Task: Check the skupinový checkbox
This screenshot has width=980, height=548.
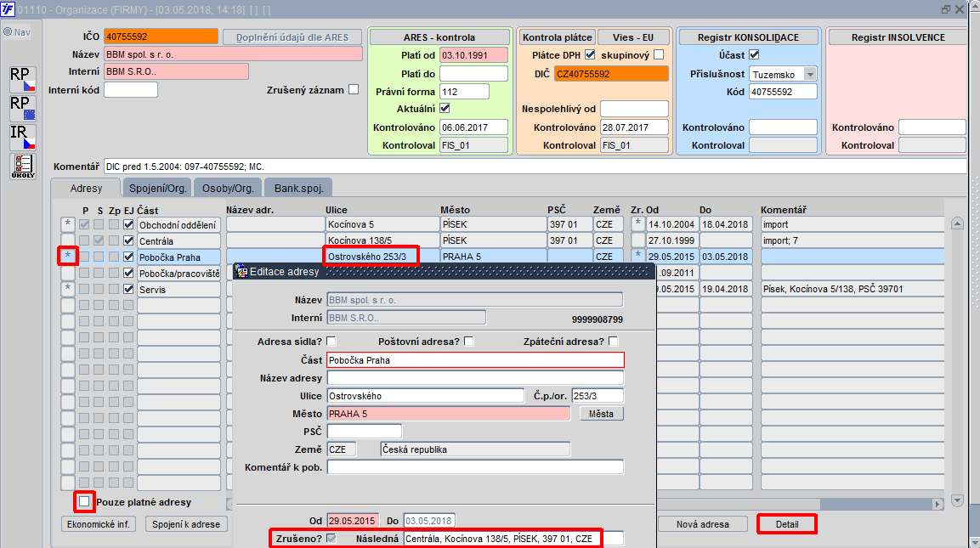Action: 658,55
